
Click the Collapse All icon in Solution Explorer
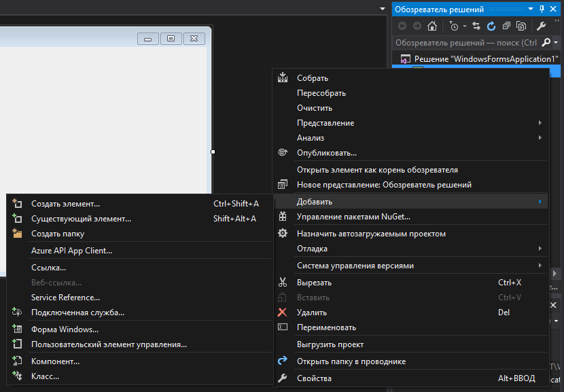pyautogui.click(x=506, y=26)
